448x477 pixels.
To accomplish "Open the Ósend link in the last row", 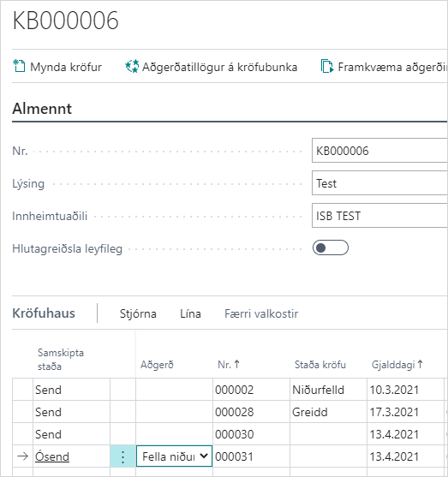I will 52,456.
